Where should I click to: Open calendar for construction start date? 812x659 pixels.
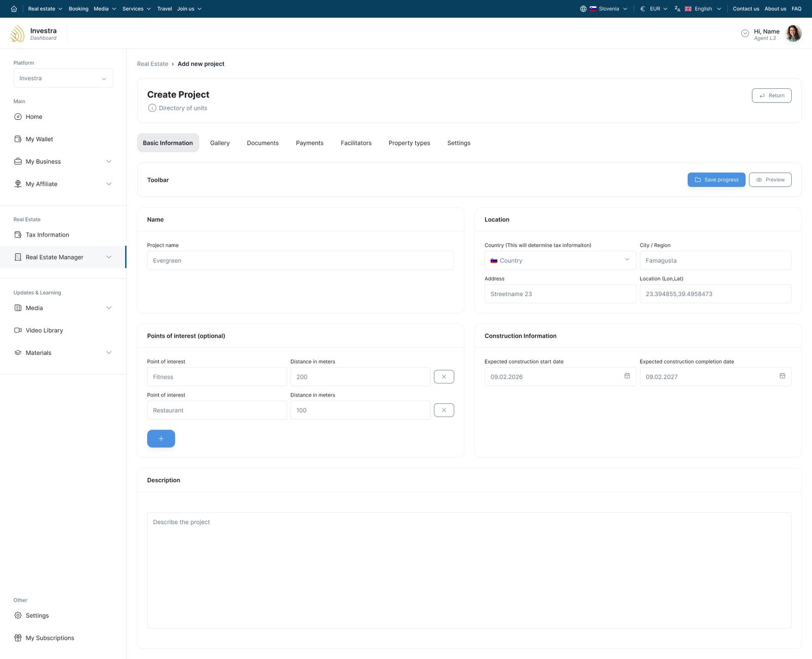coord(627,376)
